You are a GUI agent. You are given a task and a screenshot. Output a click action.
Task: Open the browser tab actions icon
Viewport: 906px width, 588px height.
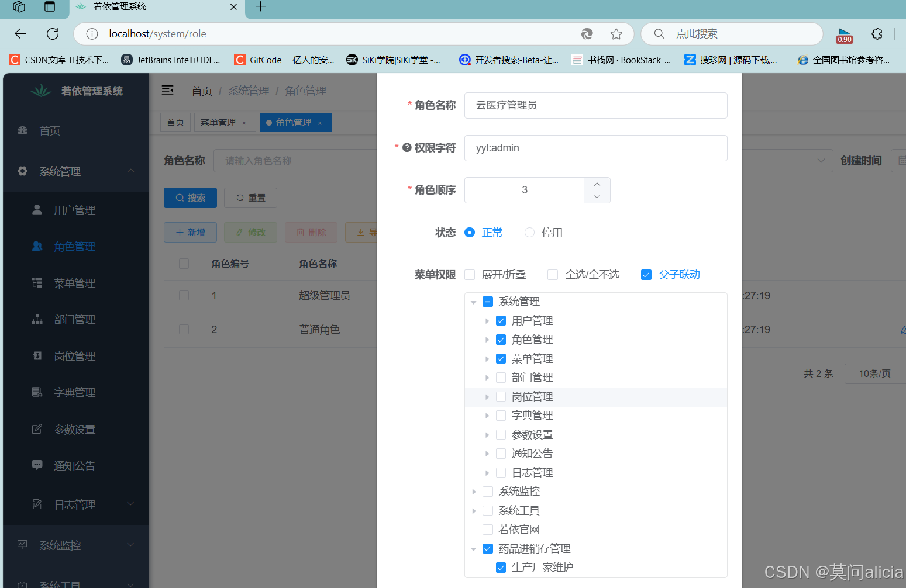point(50,7)
